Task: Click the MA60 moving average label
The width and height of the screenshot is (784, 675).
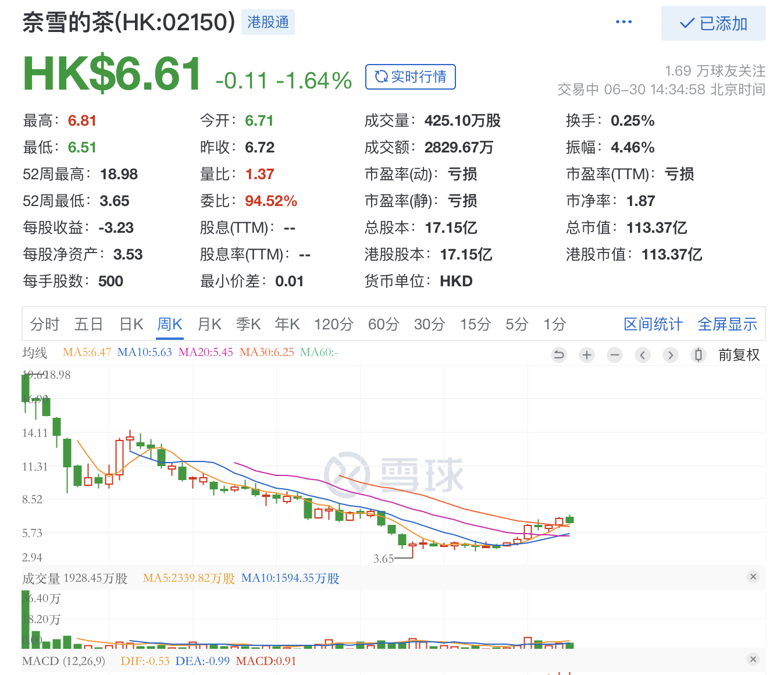Action: [x=319, y=352]
